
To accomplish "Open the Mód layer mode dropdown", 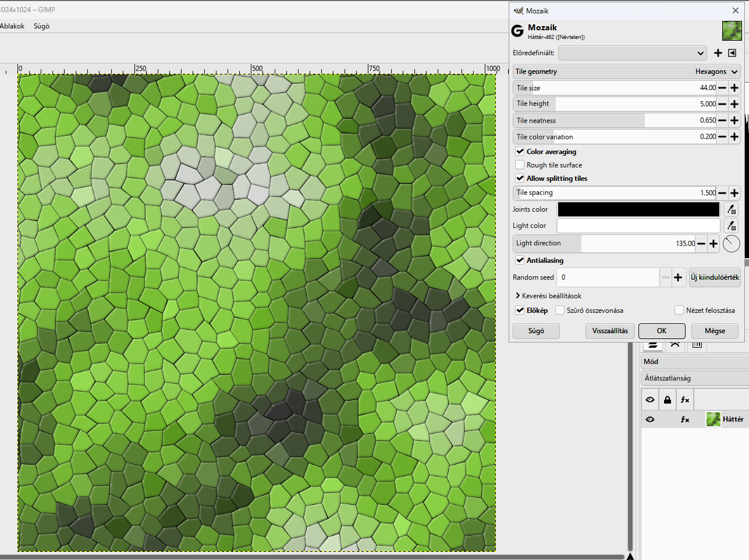I will pos(695,362).
